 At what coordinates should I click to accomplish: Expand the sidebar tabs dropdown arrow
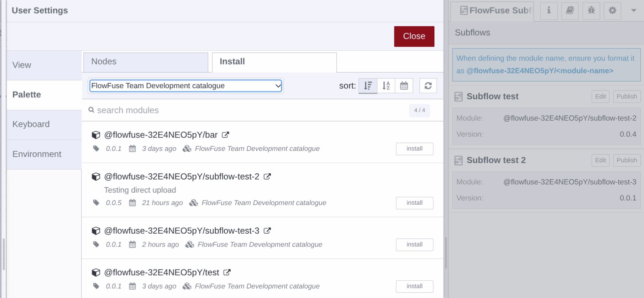click(634, 11)
